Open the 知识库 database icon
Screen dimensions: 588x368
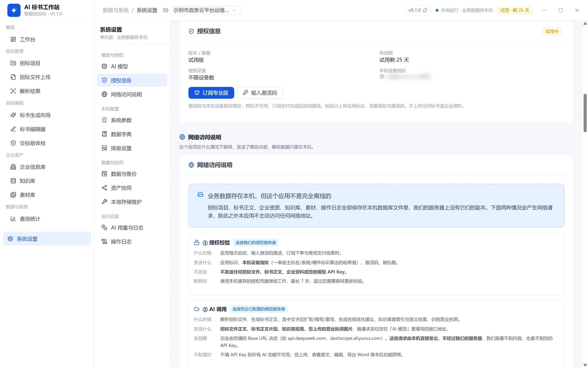(13, 181)
